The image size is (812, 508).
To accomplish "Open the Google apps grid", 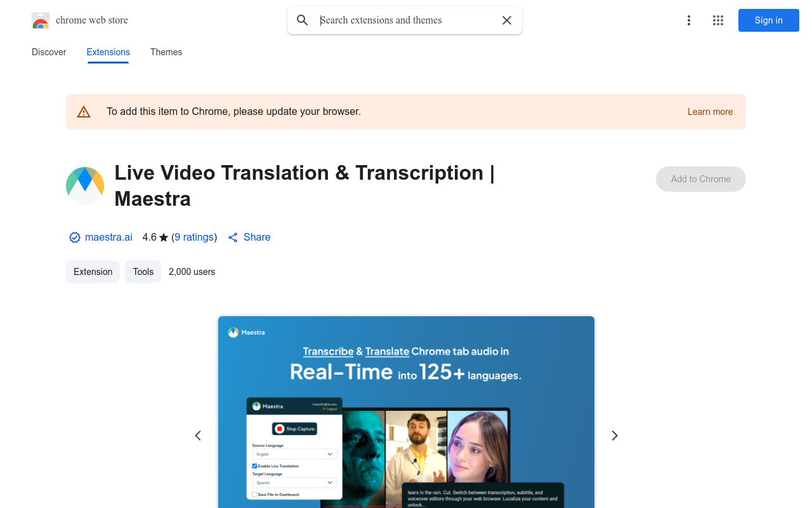I will point(718,20).
